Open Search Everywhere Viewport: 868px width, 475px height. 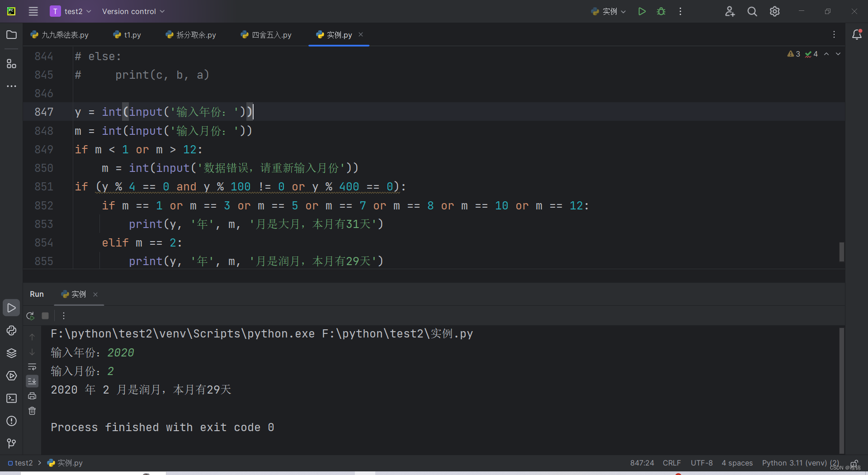click(752, 11)
